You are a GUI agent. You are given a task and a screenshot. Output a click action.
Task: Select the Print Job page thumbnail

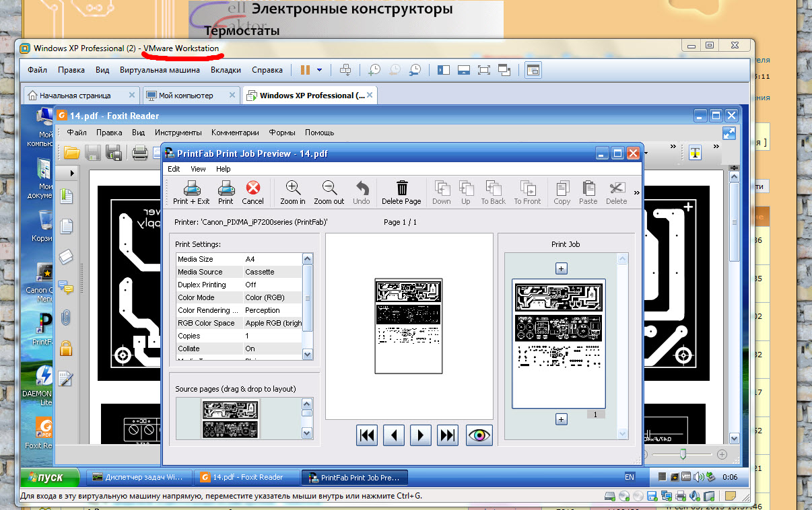pyautogui.click(x=559, y=343)
